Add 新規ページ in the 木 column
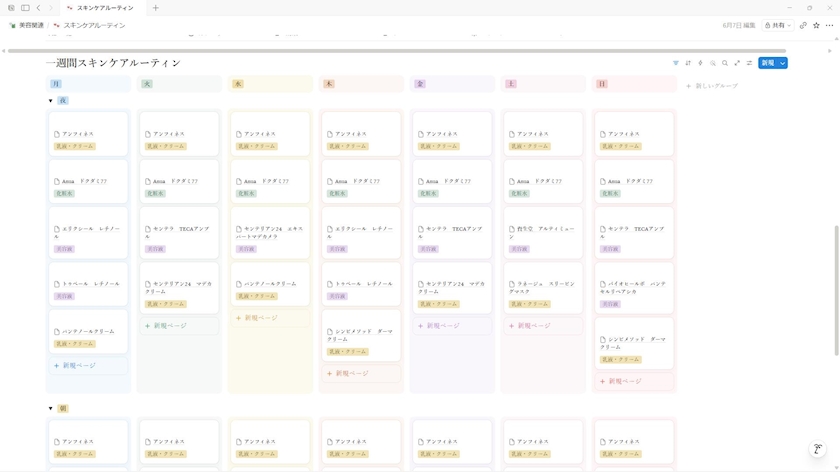Screen dimensions: 840x472 [x=361, y=373]
